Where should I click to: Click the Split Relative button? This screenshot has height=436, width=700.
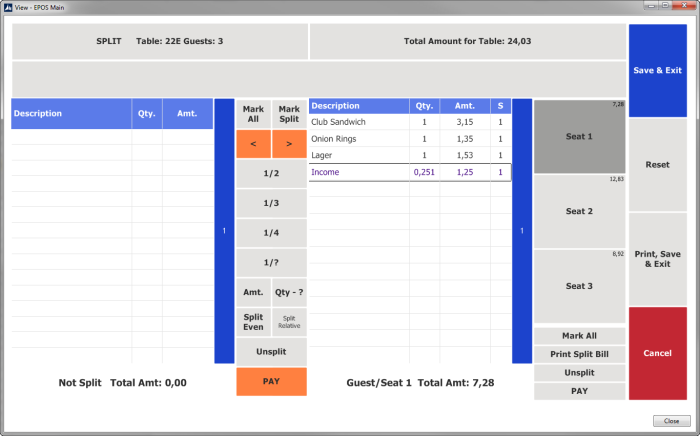[289, 320]
